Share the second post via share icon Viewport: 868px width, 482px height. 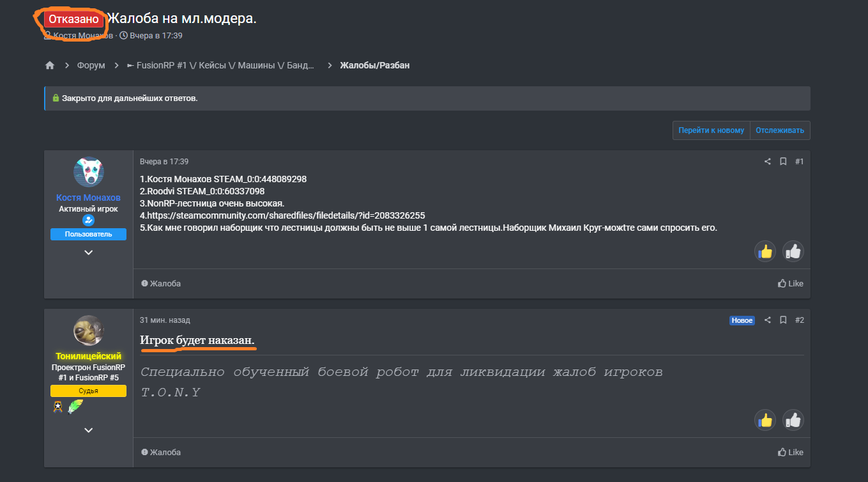[767, 320]
